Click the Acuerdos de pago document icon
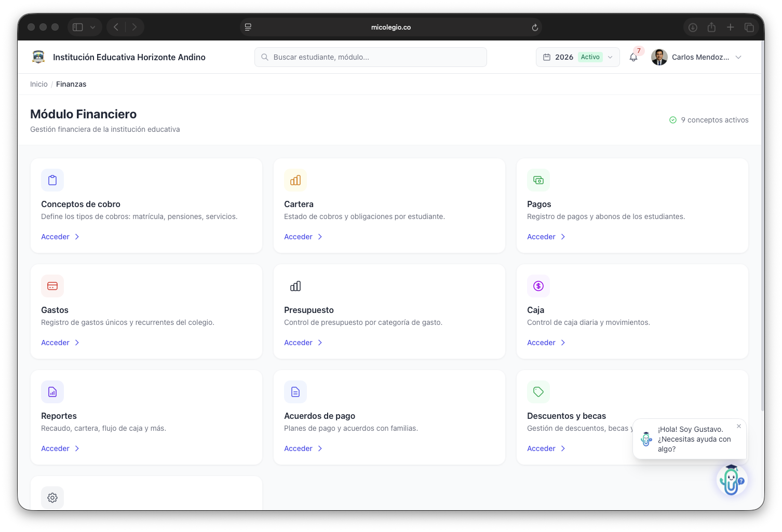The image size is (782, 532). click(295, 392)
